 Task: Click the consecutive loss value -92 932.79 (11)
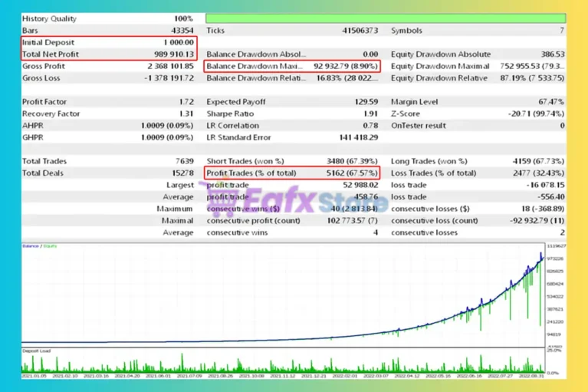pyautogui.click(x=537, y=221)
